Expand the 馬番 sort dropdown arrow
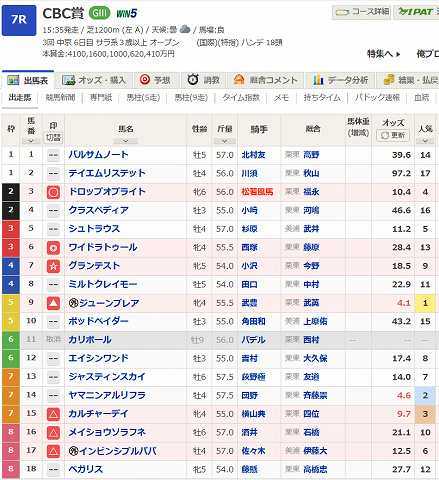 (31, 141)
